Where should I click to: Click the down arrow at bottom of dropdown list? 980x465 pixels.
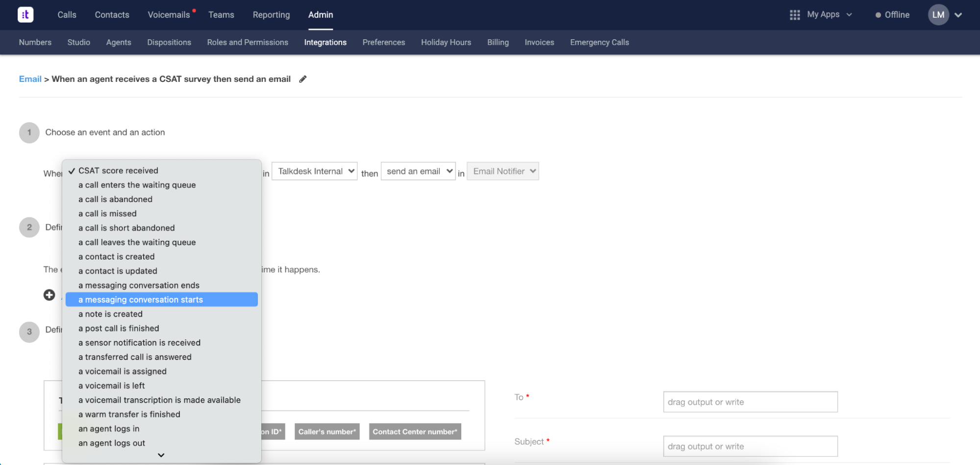pyautogui.click(x=161, y=455)
